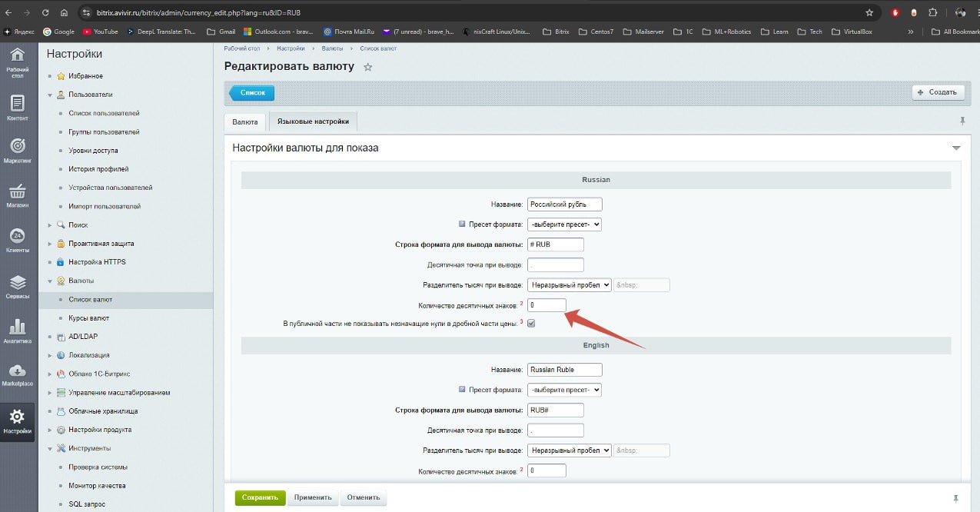Toggle Russian Пресет формата checkbox icon
980x512 pixels.
coord(462,224)
